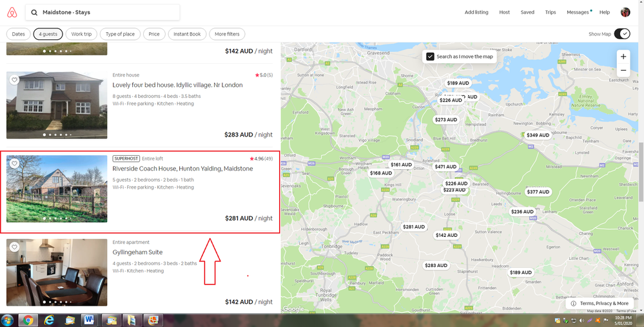
Task: Click the $283 AUD / night listing price
Action: click(x=248, y=135)
